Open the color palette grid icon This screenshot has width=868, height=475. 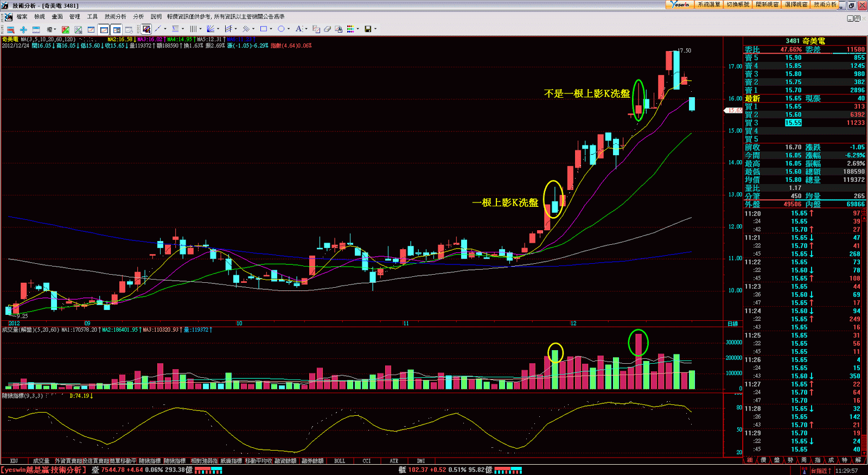coord(350,29)
